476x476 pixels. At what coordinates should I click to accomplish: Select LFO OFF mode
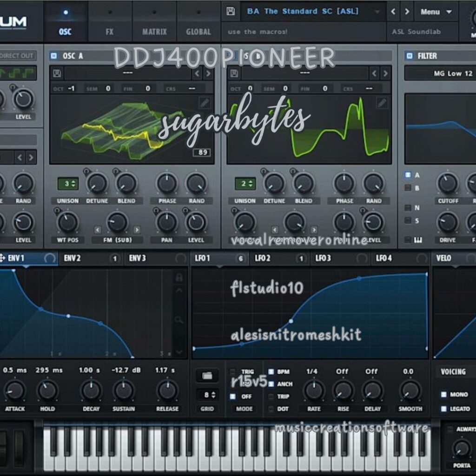click(233, 397)
